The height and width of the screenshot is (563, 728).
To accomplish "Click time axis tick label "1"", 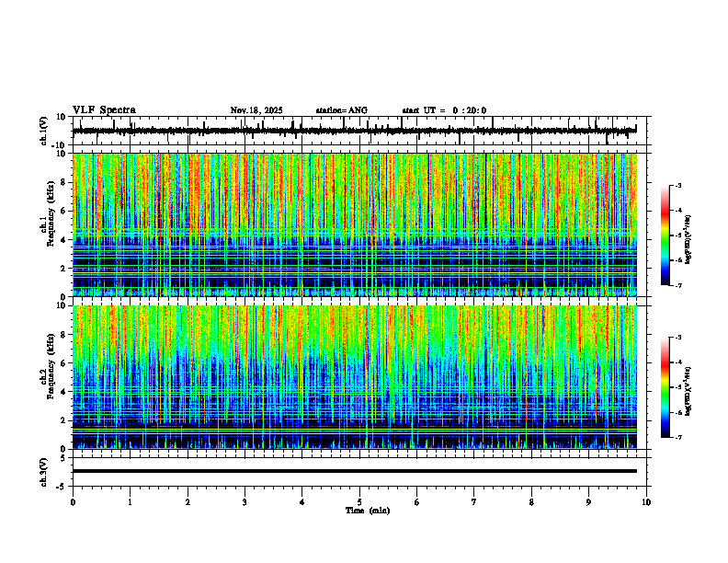I will coord(130,502).
